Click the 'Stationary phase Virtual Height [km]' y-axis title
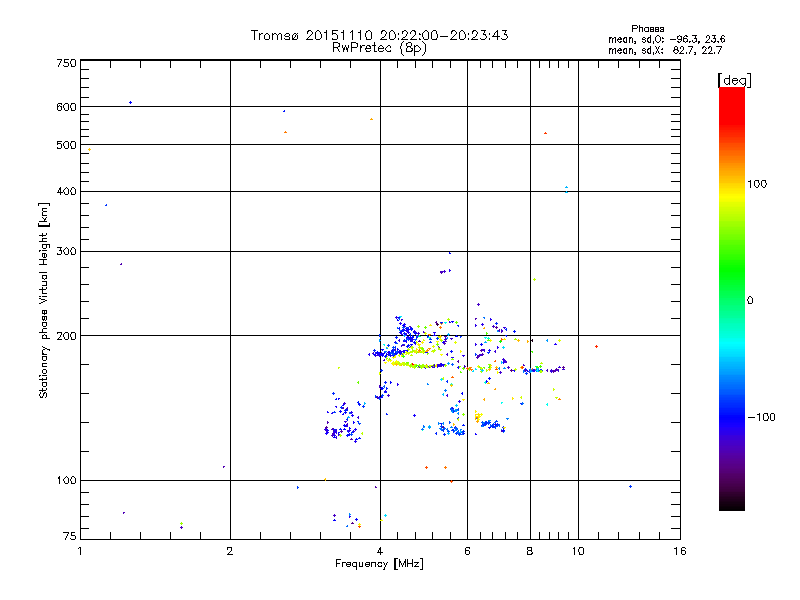The height and width of the screenshot is (600, 800). click(43, 301)
